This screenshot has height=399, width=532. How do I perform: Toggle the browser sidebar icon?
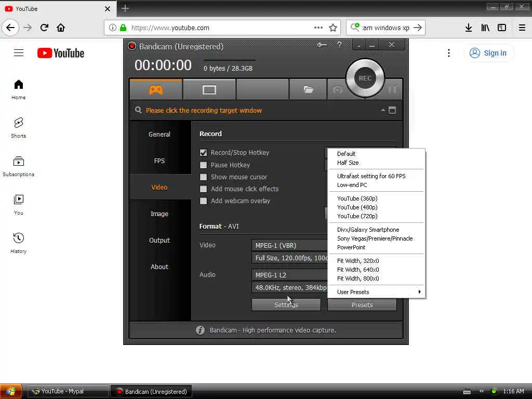(502, 28)
